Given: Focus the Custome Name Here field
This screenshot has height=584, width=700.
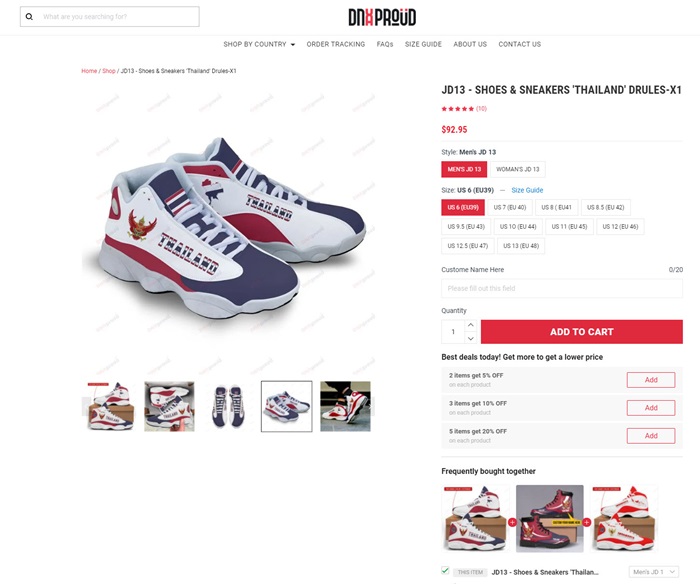Looking at the screenshot, I should click(x=562, y=288).
